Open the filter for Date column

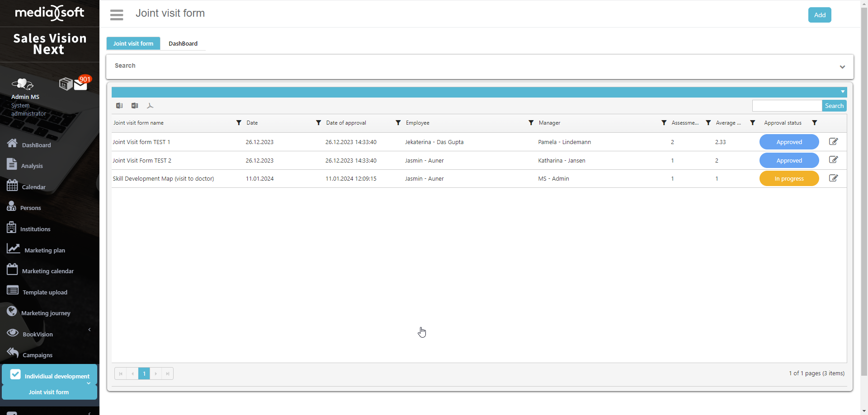tap(318, 123)
